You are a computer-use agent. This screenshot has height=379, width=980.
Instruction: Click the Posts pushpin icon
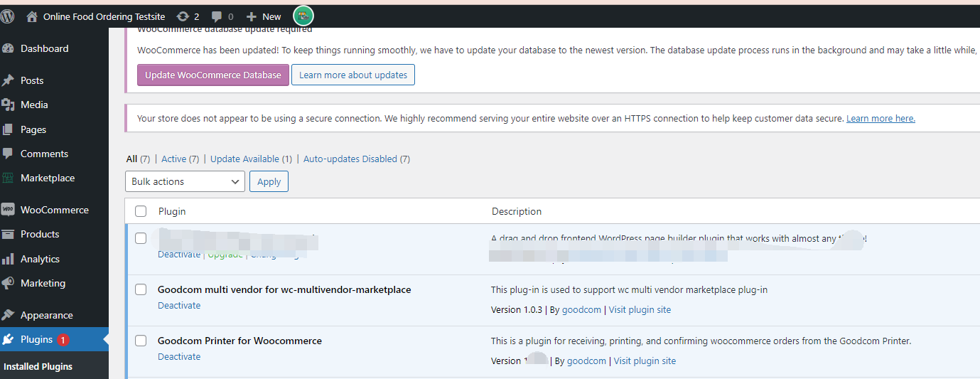(x=9, y=80)
